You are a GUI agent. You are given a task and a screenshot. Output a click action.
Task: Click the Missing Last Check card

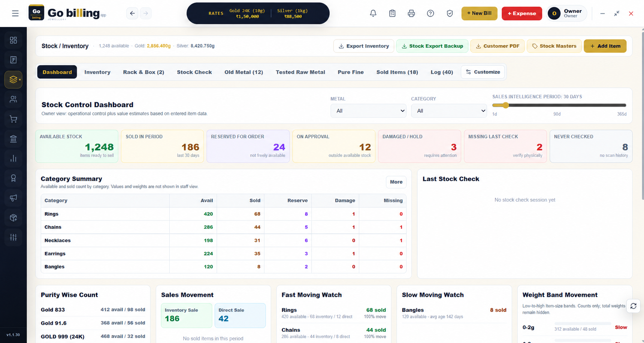(x=505, y=146)
